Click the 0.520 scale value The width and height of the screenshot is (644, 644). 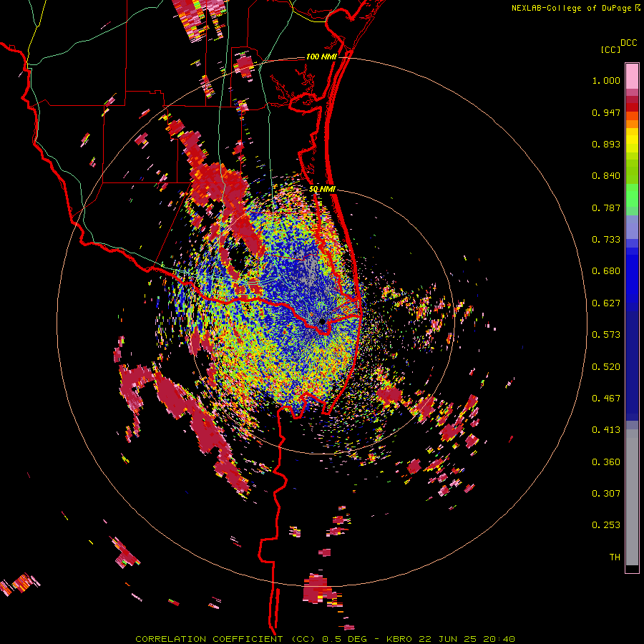pyautogui.click(x=606, y=367)
